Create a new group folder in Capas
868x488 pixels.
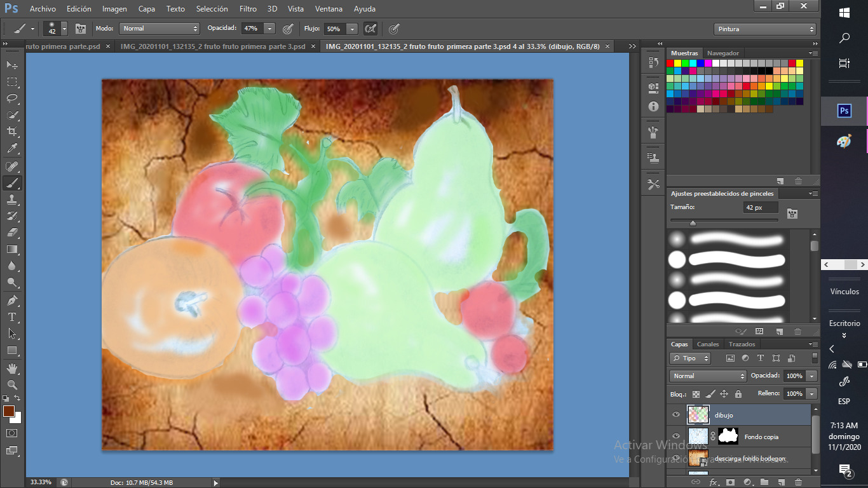[x=765, y=482]
